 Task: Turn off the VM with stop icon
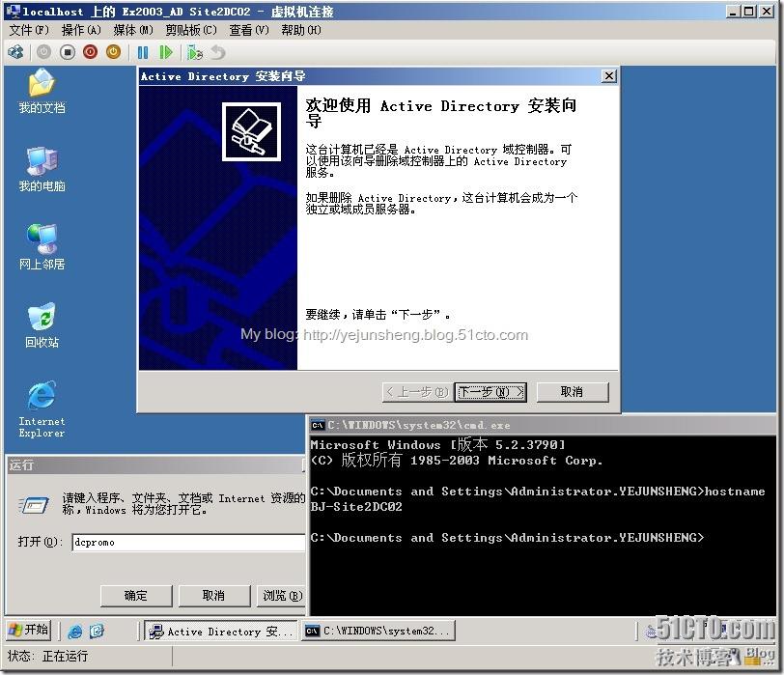(x=68, y=52)
